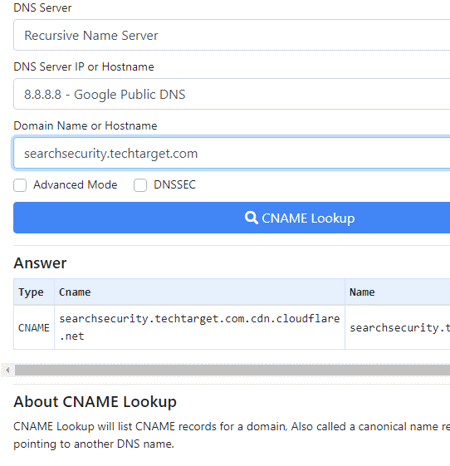The width and height of the screenshot is (450, 466).
Task: Tick the DNSSEC checkbox
Action: [140, 185]
